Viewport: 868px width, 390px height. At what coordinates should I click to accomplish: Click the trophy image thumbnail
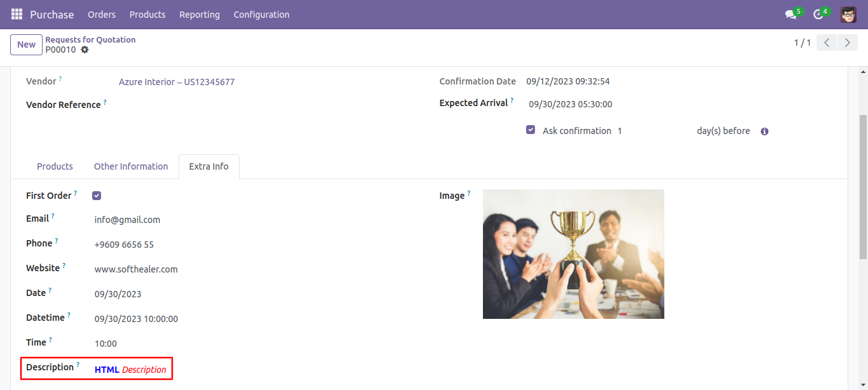573,254
